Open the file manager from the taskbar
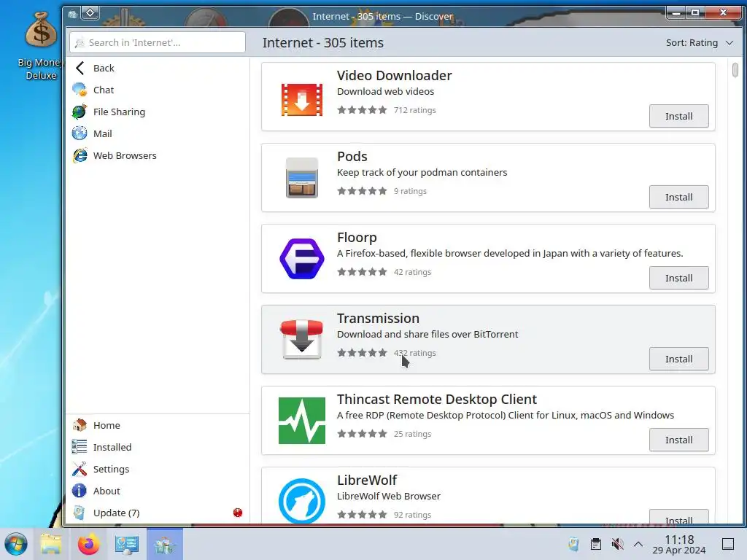The height and width of the screenshot is (560, 747). point(51,544)
